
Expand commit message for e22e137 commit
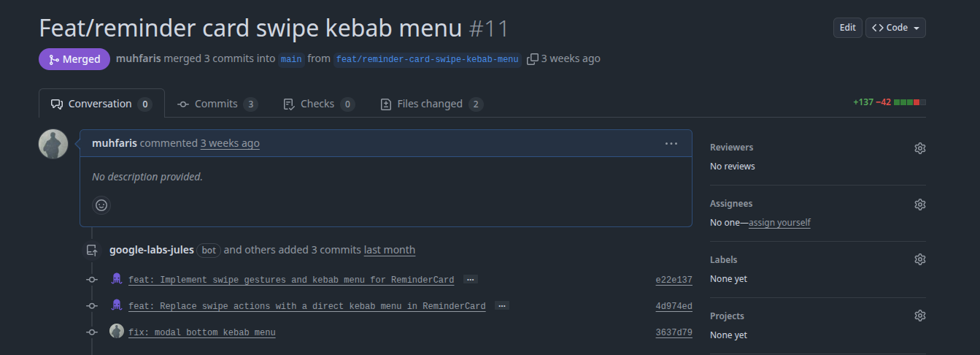pos(470,280)
